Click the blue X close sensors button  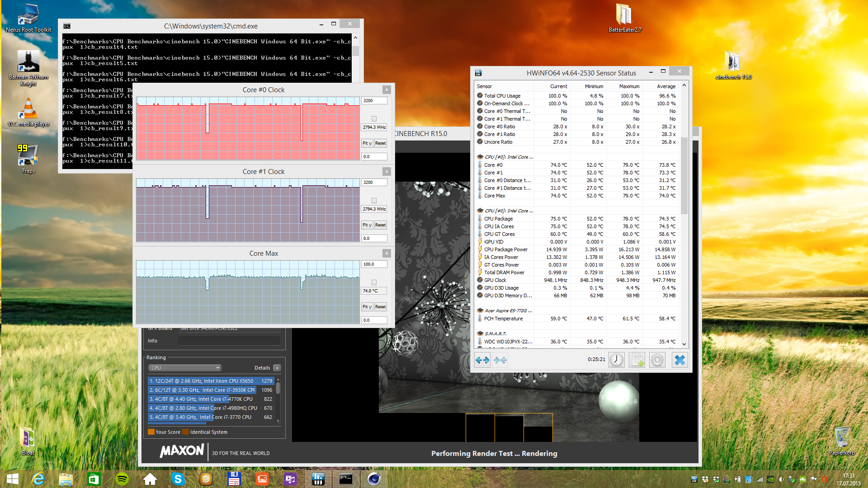tap(679, 360)
